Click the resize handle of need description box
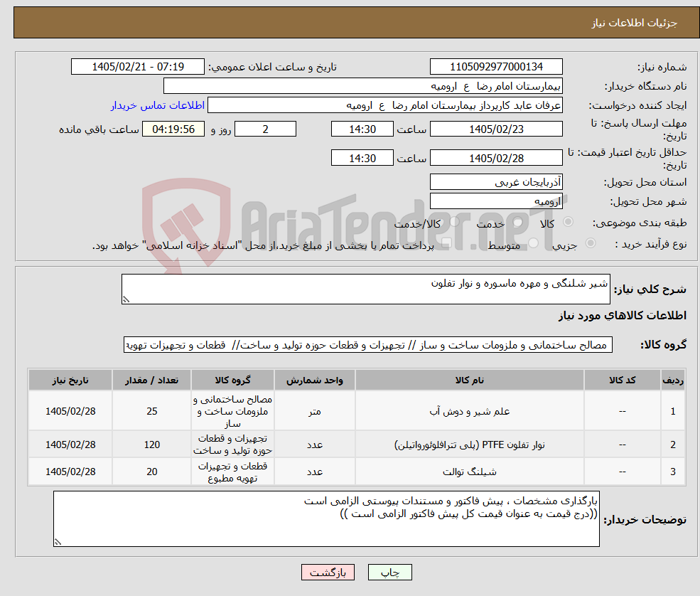Viewport: 700px width, 596px height. click(126, 300)
